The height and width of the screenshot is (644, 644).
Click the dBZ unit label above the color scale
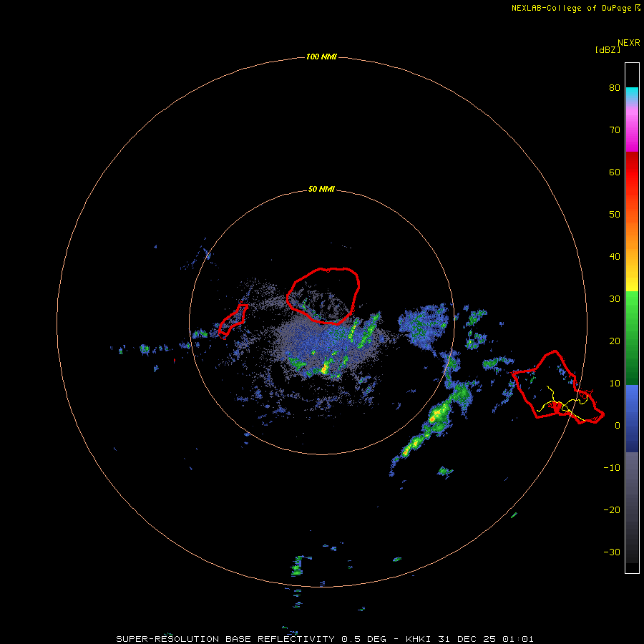(x=608, y=50)
